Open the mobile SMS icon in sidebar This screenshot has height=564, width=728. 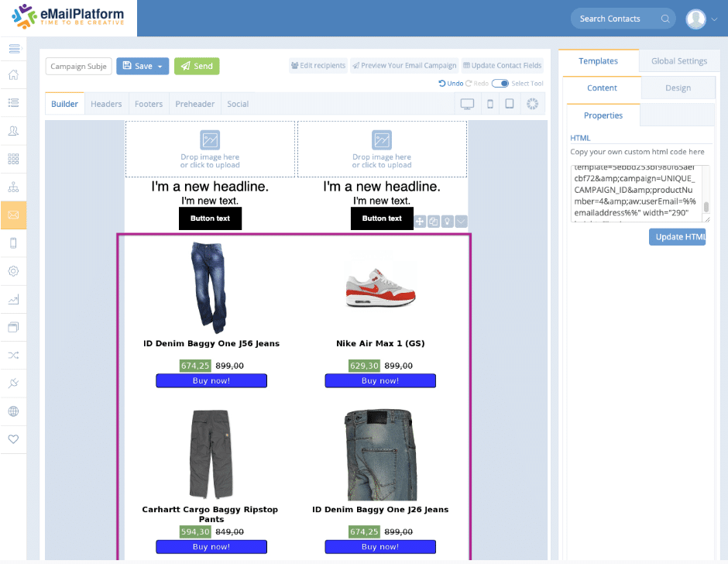(13, 243)
